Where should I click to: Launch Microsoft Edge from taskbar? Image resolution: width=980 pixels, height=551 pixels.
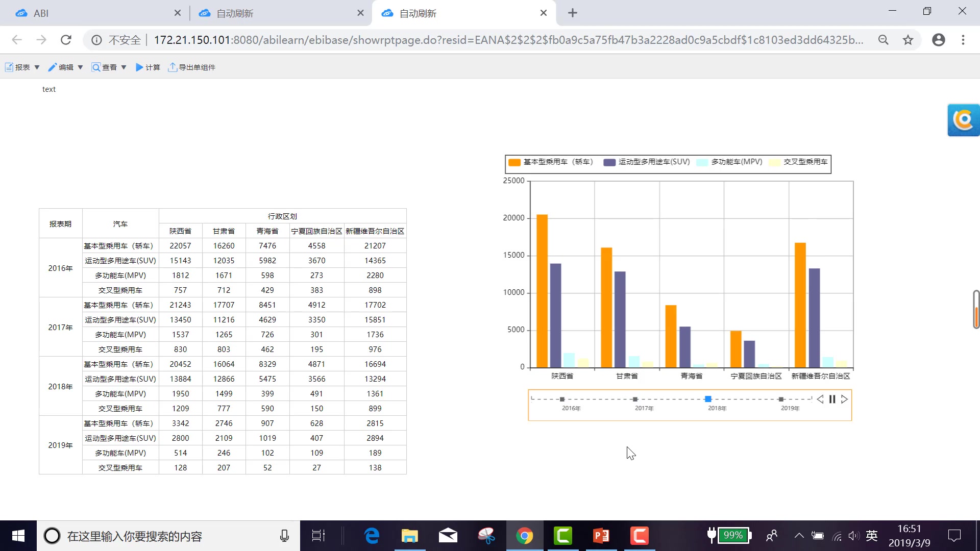372,536
